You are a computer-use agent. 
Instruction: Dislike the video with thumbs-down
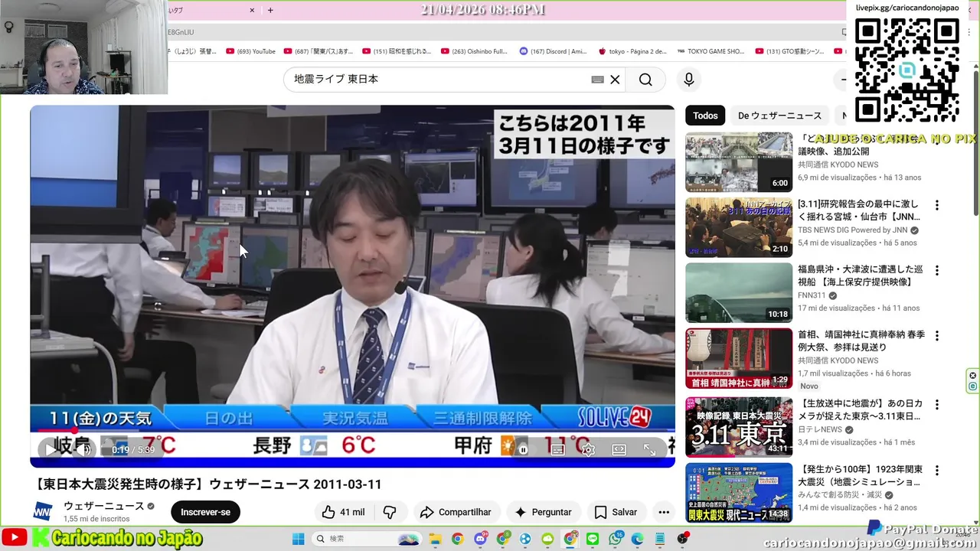[390, 512]
